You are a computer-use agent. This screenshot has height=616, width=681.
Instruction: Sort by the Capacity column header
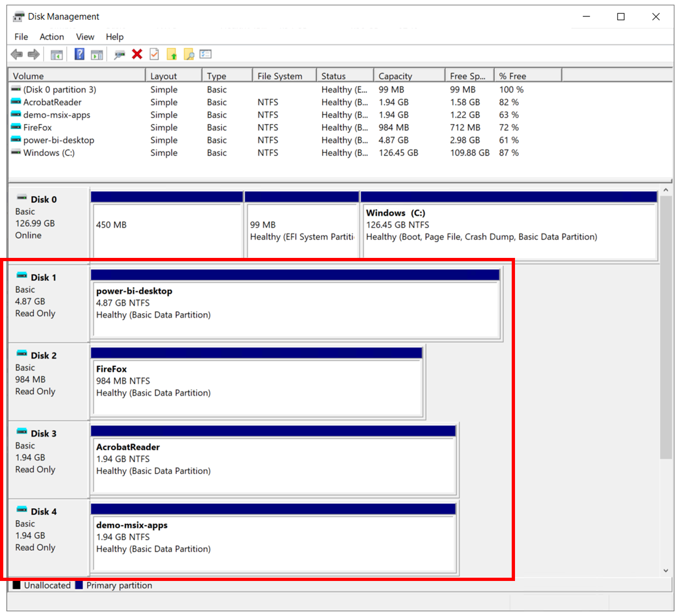[409, 76]
